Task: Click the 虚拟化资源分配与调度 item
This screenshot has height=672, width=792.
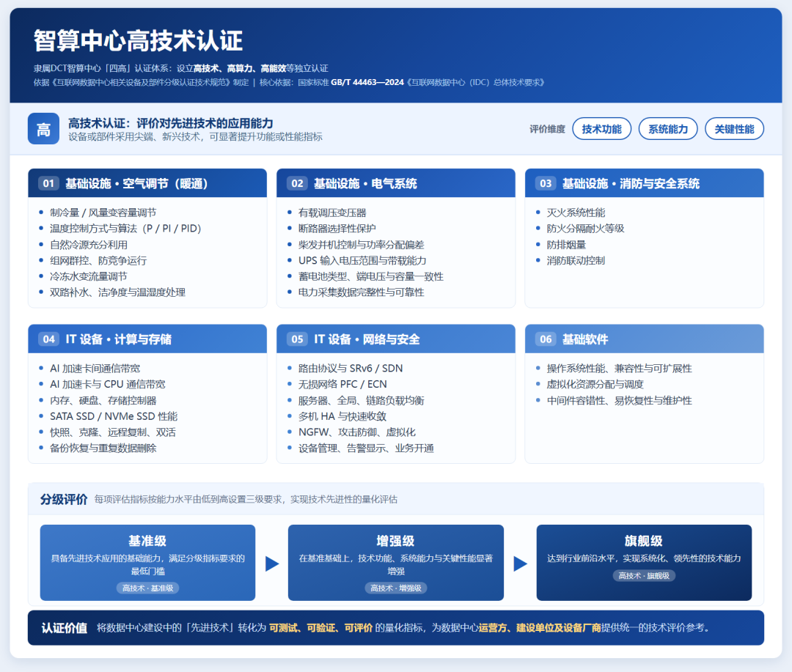Action: pyautogui.click(x=595, y=384)
